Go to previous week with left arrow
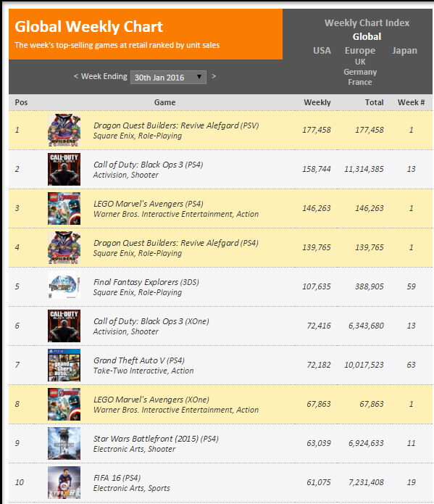Screen dimensions: 434x504 [76, 76]
